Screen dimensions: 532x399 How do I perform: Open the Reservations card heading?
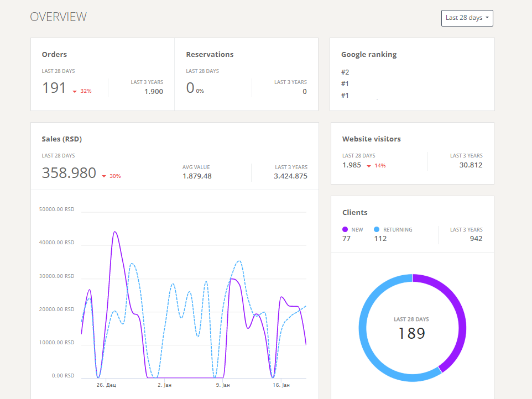(210, 55)
